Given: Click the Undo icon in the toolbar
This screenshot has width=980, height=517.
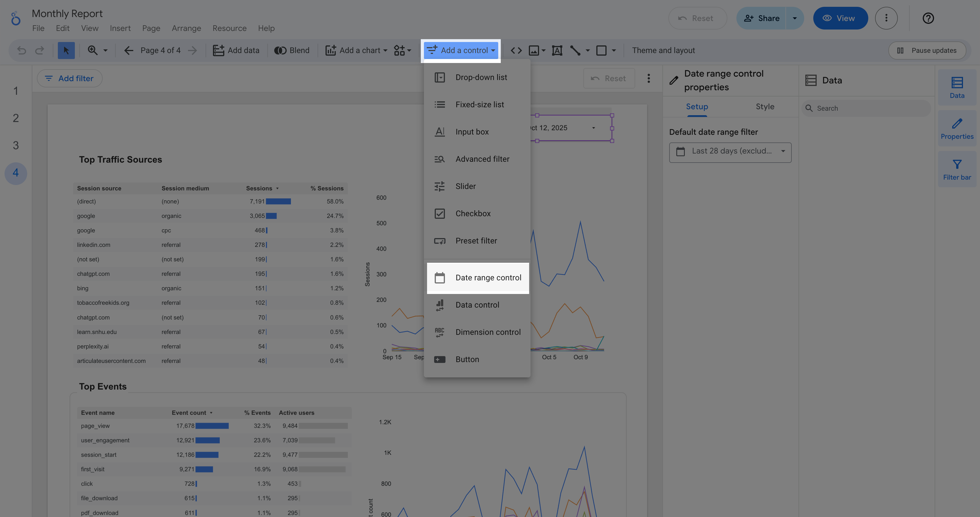Looking at the screenshot, I should (x=21, y=50).
